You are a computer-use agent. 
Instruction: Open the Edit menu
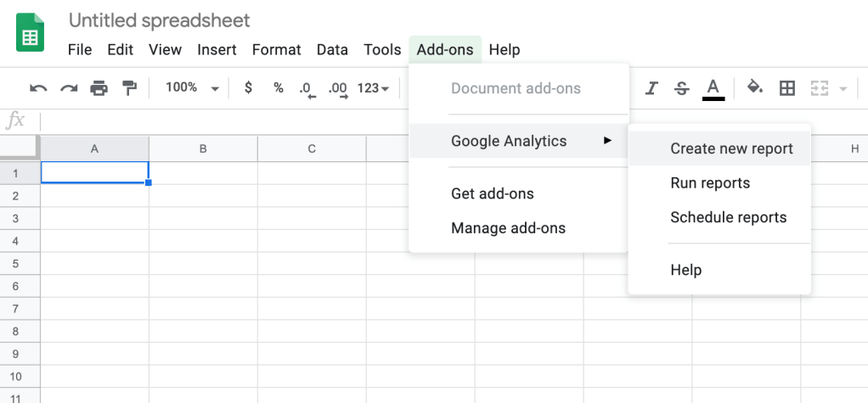120,50
